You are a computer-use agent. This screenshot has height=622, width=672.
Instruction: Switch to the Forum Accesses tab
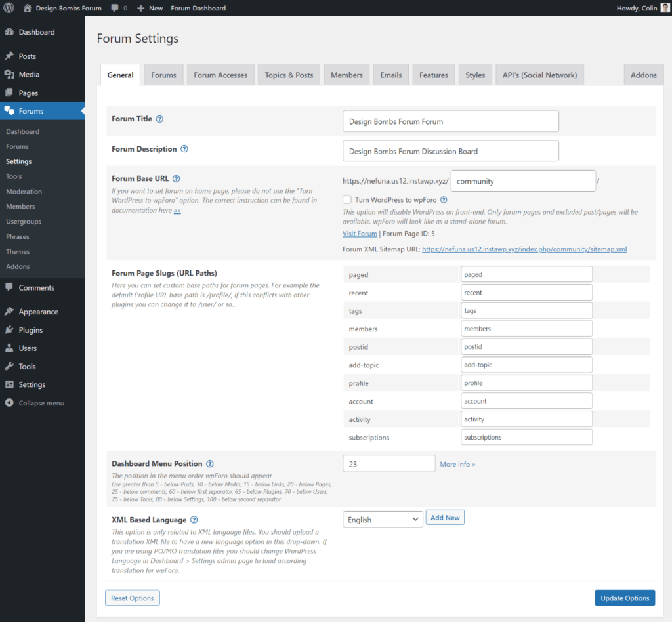coord(220,75)
